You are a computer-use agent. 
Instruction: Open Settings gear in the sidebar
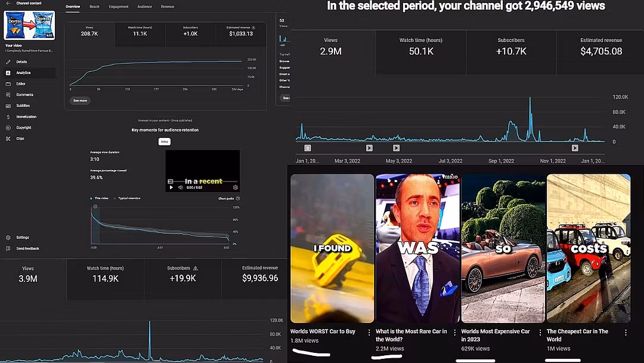coord(8,238)
